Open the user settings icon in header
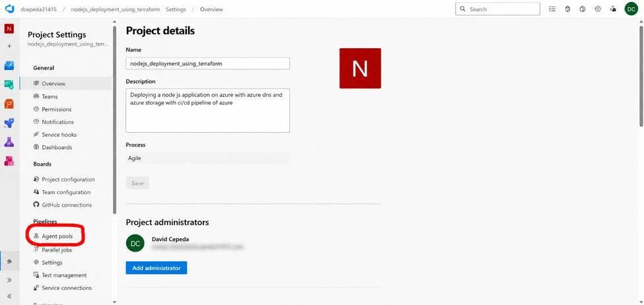This screenshot has width=644, height=305. (613, 9)
